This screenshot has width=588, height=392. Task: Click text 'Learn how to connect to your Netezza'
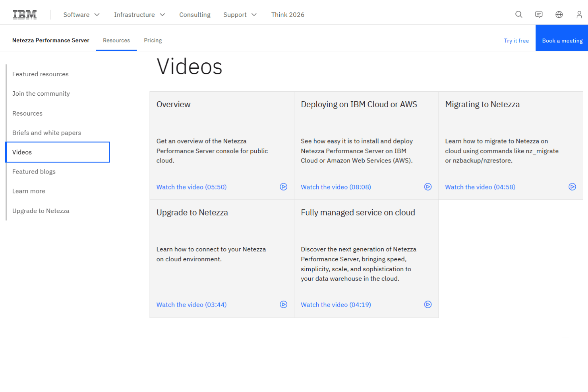coord(211,249)
